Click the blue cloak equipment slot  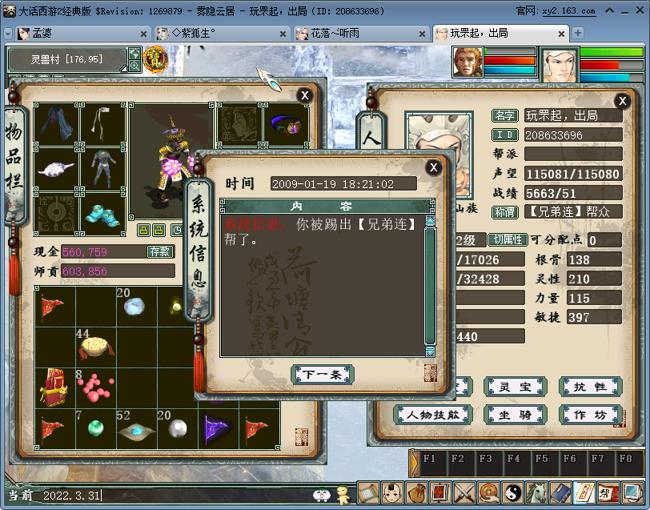(x=56, y=125)
